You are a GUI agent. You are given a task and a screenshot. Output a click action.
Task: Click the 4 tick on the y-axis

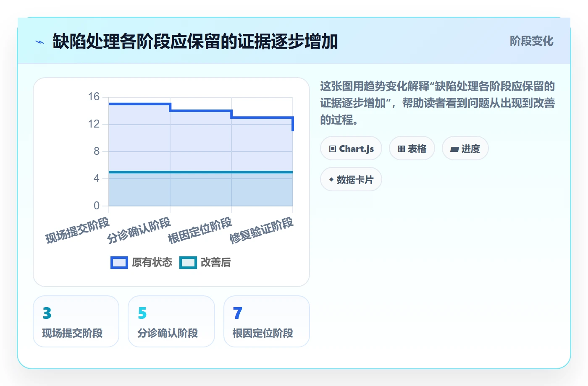pos(97,178)
